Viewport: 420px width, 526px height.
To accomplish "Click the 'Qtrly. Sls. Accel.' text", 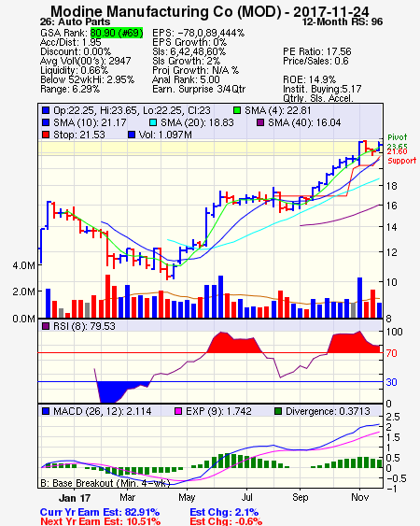I will click(318, 98).
